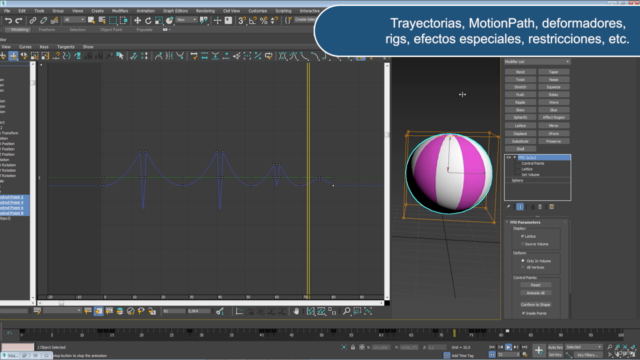Switch to the Freeform ribbon tab

tap(47, 30)
